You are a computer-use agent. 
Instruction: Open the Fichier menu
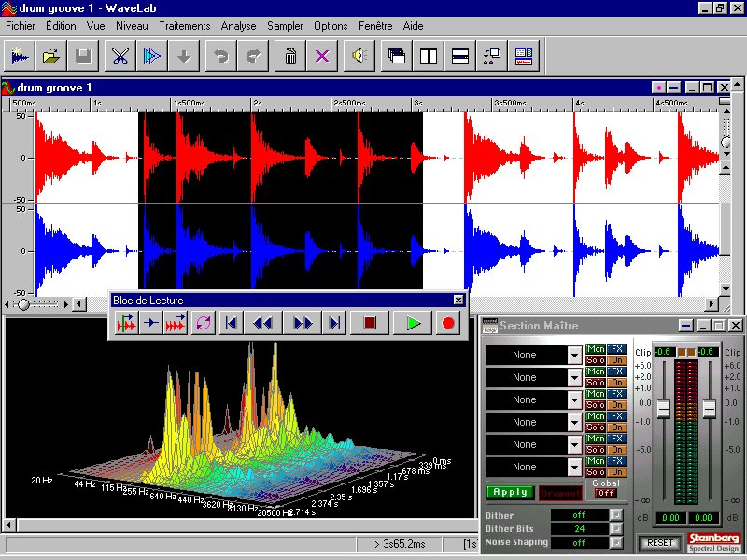point(20,26)
